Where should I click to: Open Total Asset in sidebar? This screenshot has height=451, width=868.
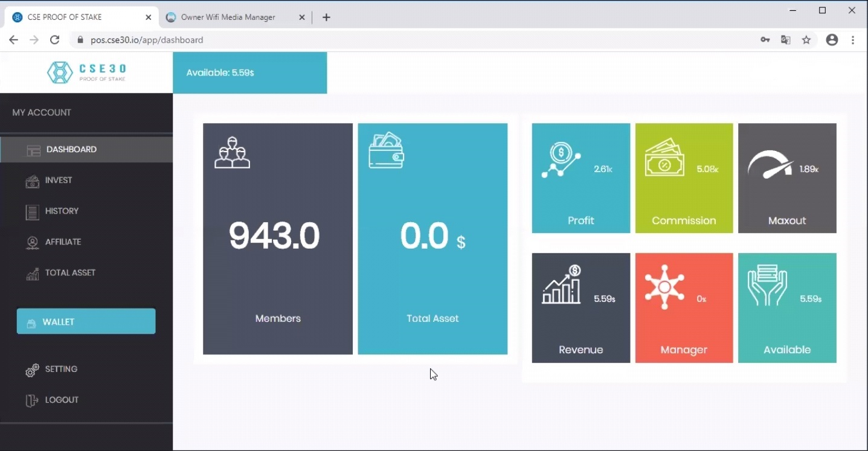[x=70, y=272]
